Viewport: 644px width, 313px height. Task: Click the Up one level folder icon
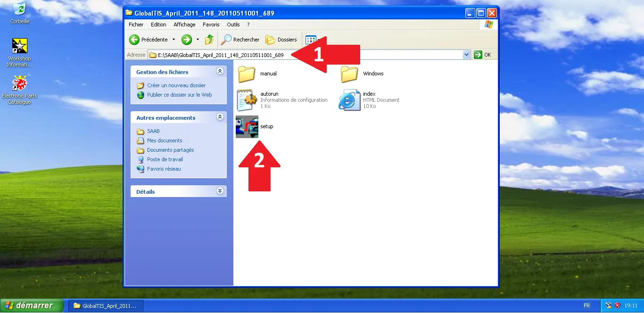[x=209, y=40]
